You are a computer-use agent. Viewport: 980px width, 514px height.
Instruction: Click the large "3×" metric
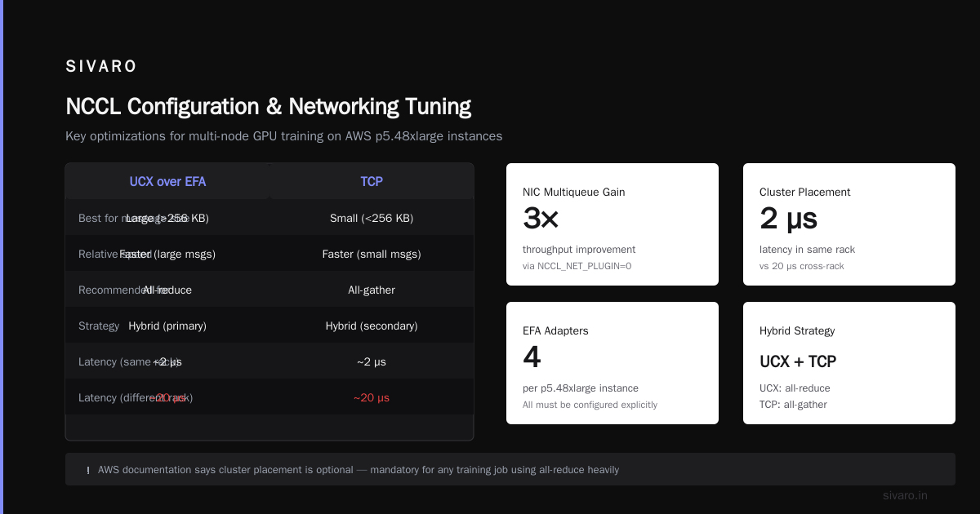tap(541, 219)
